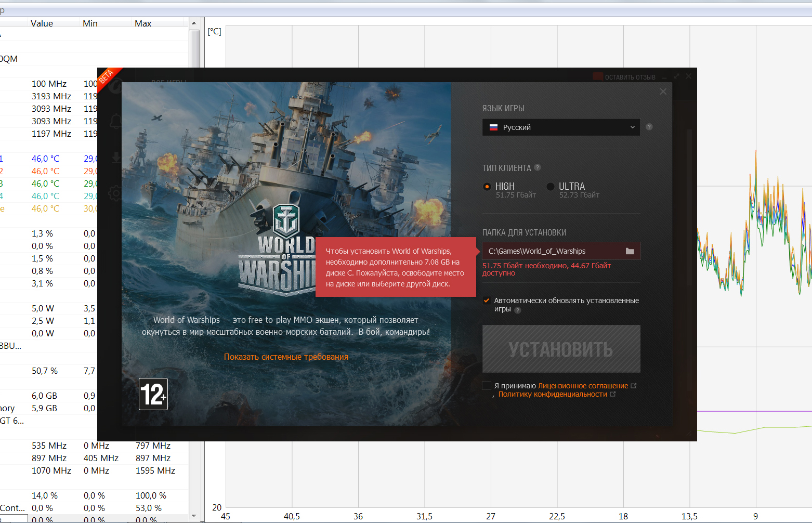
Task: Click the ОСТАВИТЬ ОТЗЫВ feedback button
Action: (624, 77)
